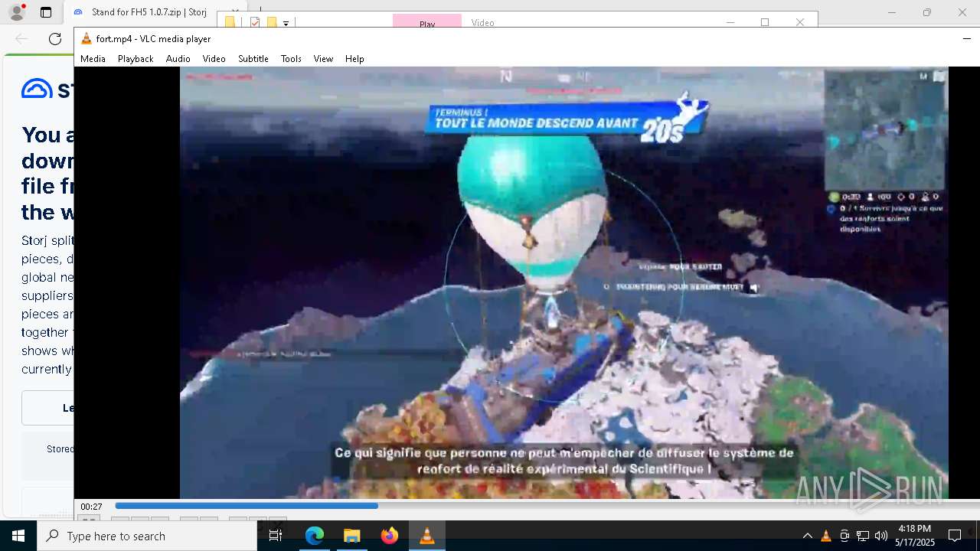
Task: Close the Explorer window
Action: point(800,22)
